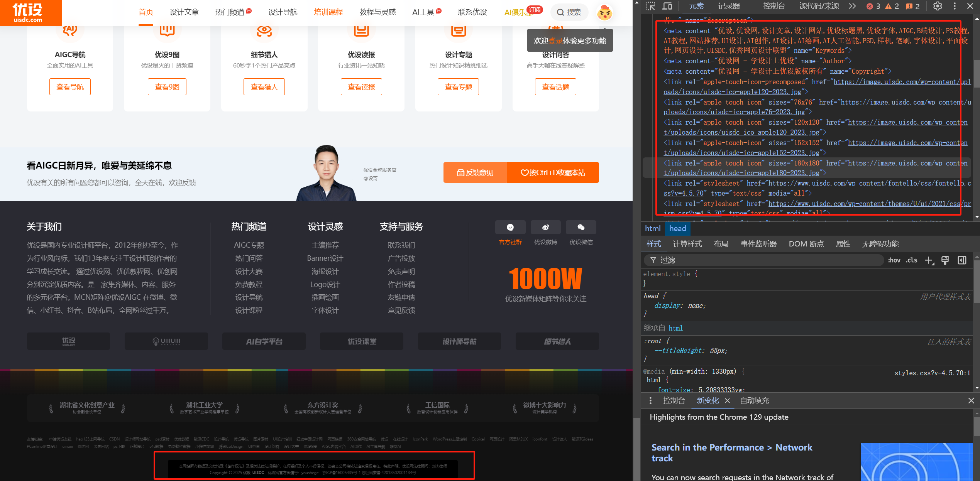Close the 新变化 drawer tab
Screen dimensions: 980x481
tap(727, 401)
